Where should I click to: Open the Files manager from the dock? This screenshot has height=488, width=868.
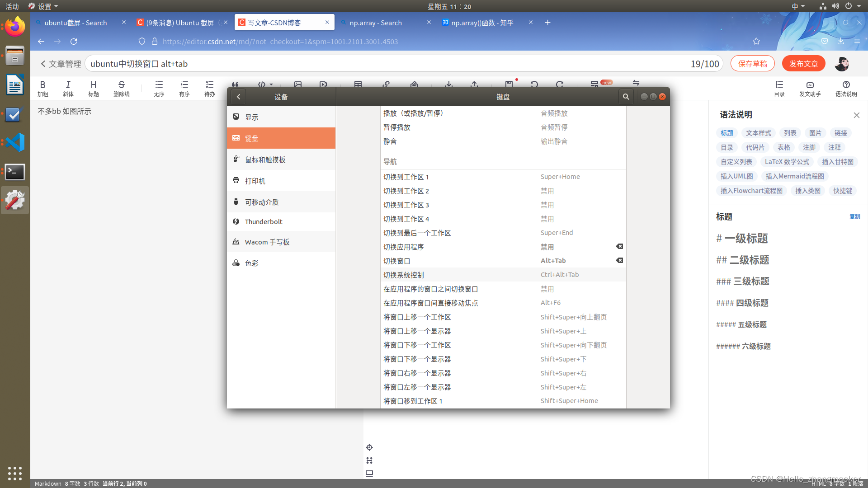pyautogui.click(x=15, y=56)
